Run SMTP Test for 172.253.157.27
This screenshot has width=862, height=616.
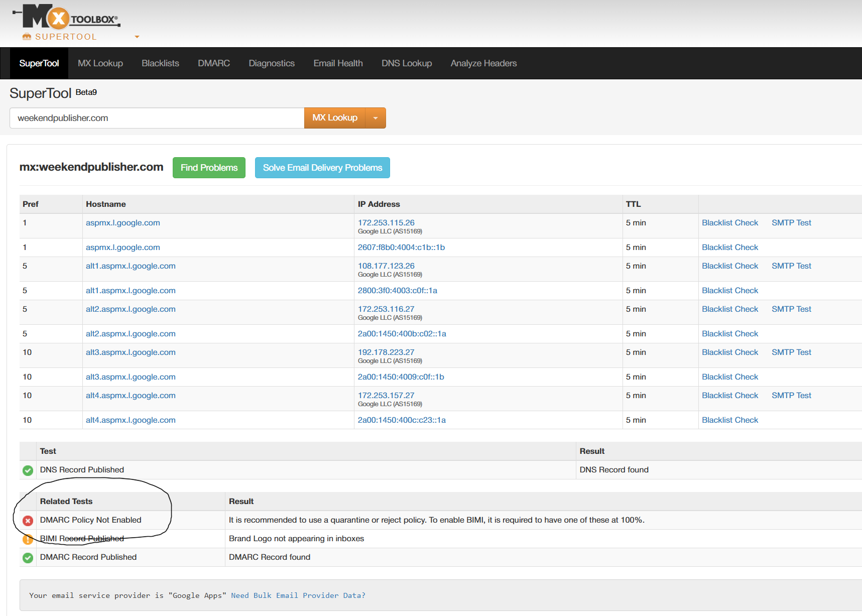(791, 396)
